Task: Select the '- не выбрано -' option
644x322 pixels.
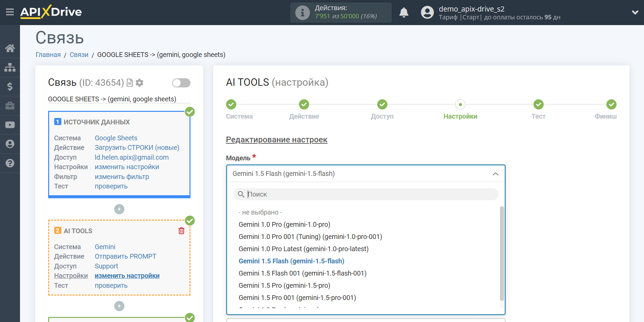Action: (x=260, y=212)
